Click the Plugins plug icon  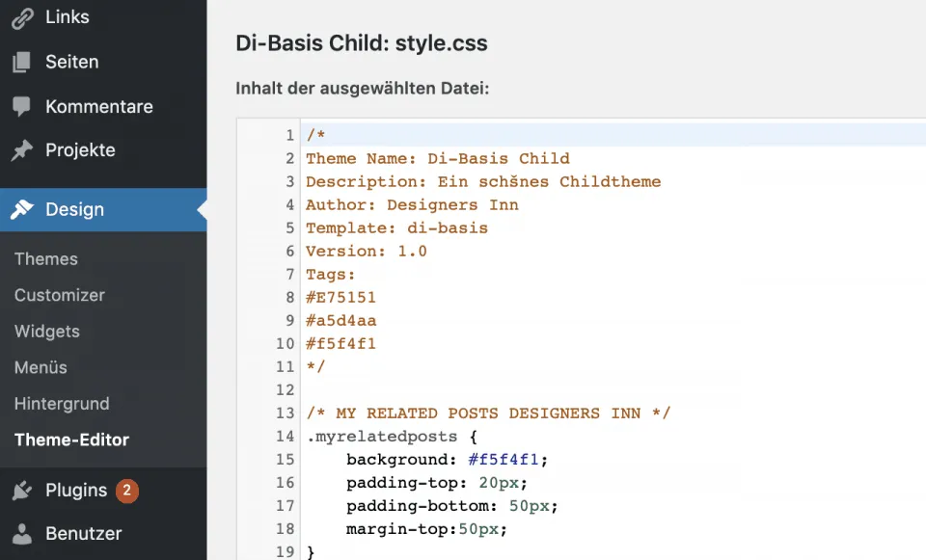coord(21,491)
